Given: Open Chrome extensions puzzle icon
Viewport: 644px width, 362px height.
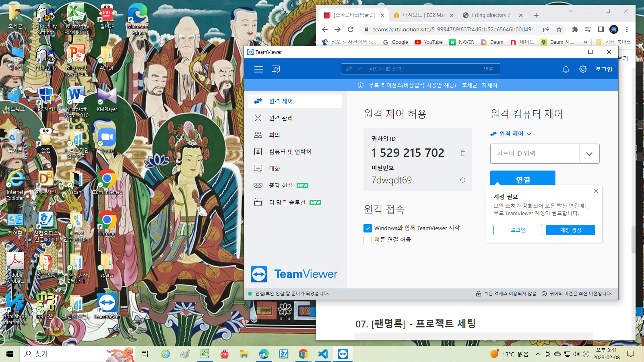Looking at the screenshot, I should tap(575, 29).
